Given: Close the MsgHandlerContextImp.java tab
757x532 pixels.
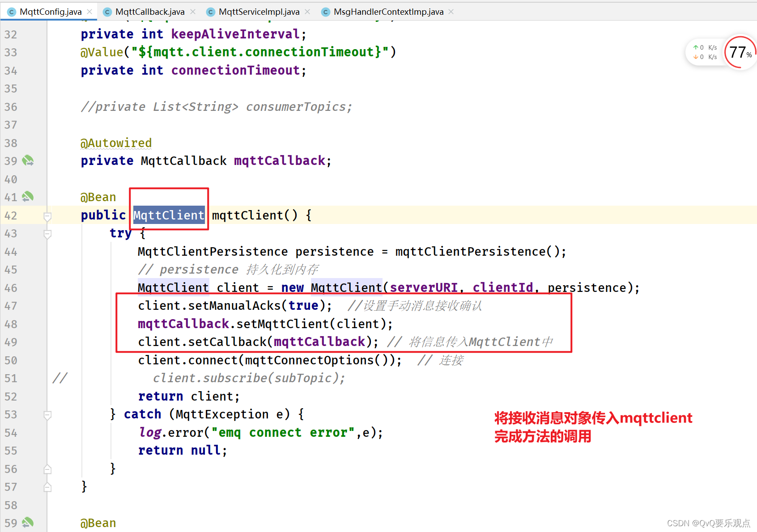Looking at the screenshot, I should pos(451,12).
